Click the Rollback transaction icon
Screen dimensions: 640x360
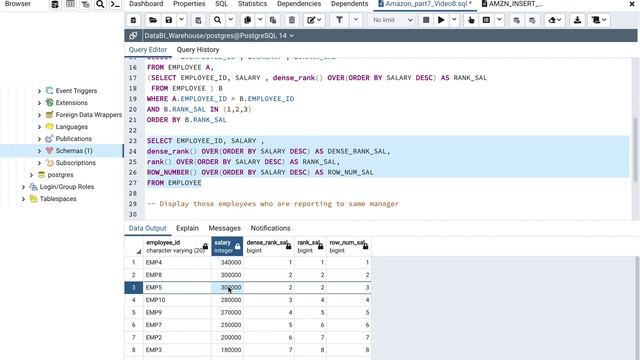[x=532, y=20]
